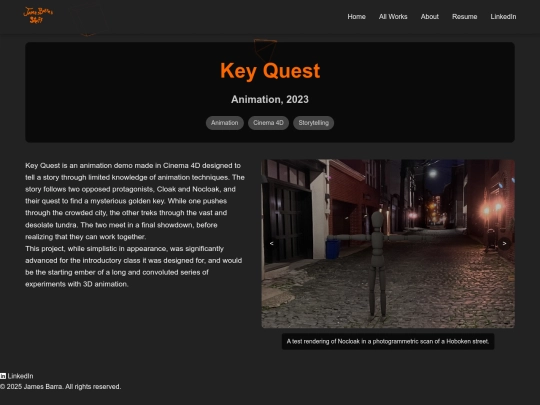Select the Storytelling tag
Screen dimensions: 540x405
pyautogui.click(x=313, y=123)
